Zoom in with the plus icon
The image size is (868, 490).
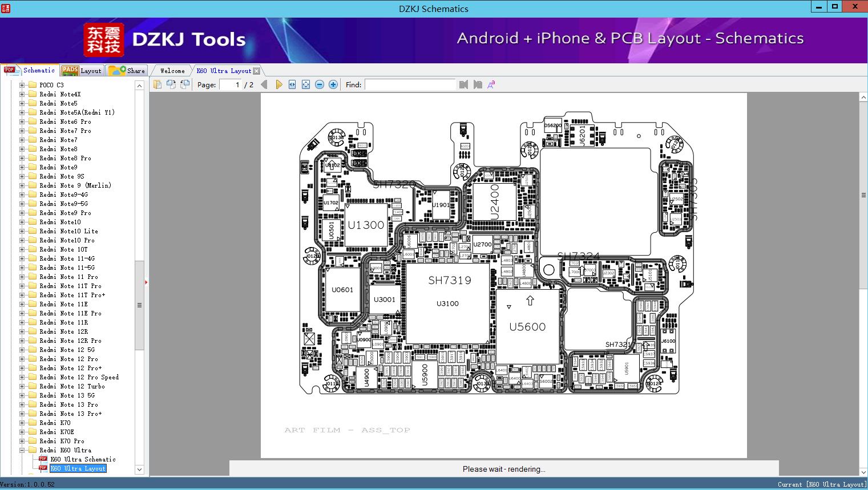point(333,84)
